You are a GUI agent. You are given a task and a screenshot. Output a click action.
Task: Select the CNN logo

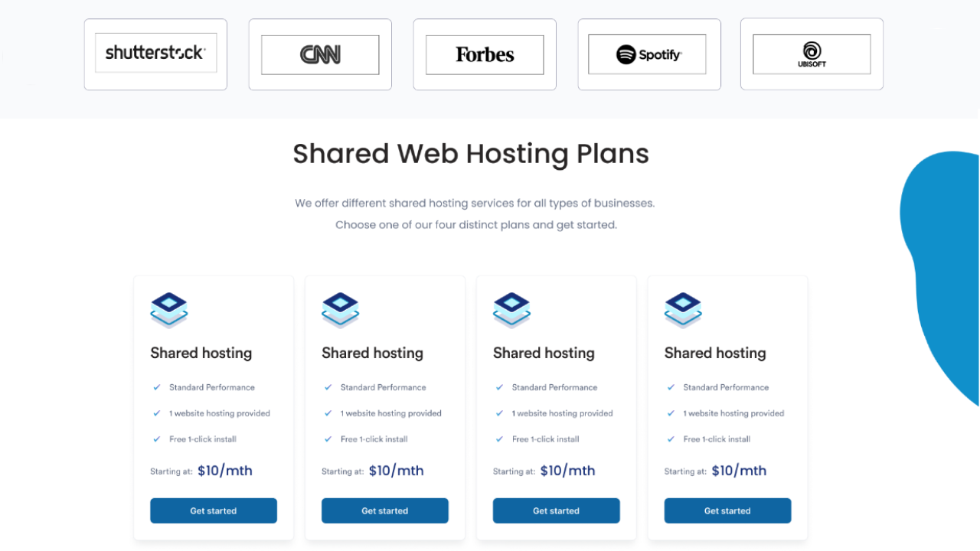point(320,54)
